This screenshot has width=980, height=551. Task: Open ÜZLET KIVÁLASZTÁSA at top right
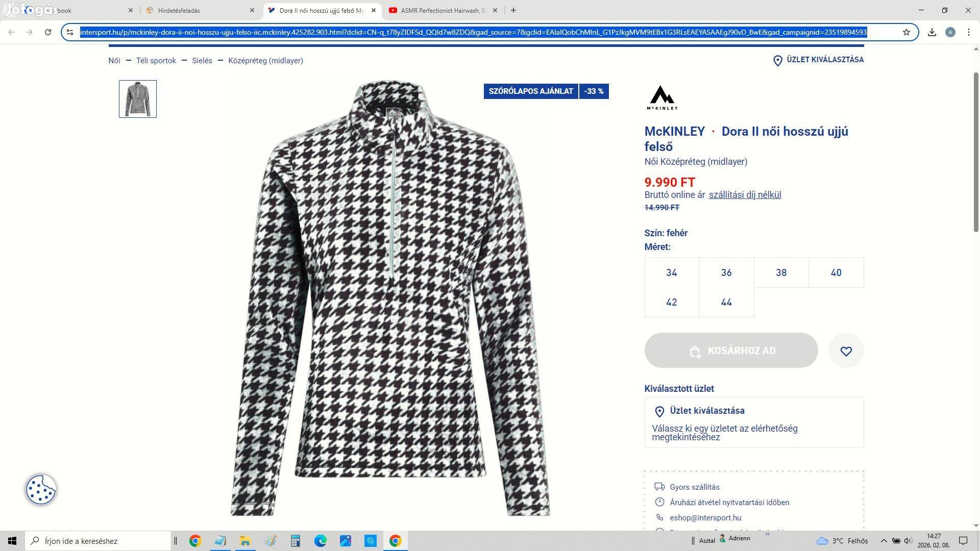click(824, 60)
